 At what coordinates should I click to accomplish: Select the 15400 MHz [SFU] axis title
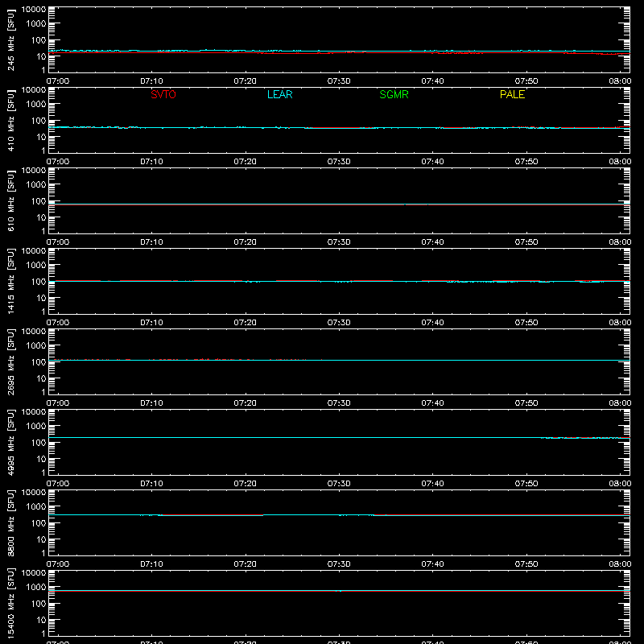11,603
